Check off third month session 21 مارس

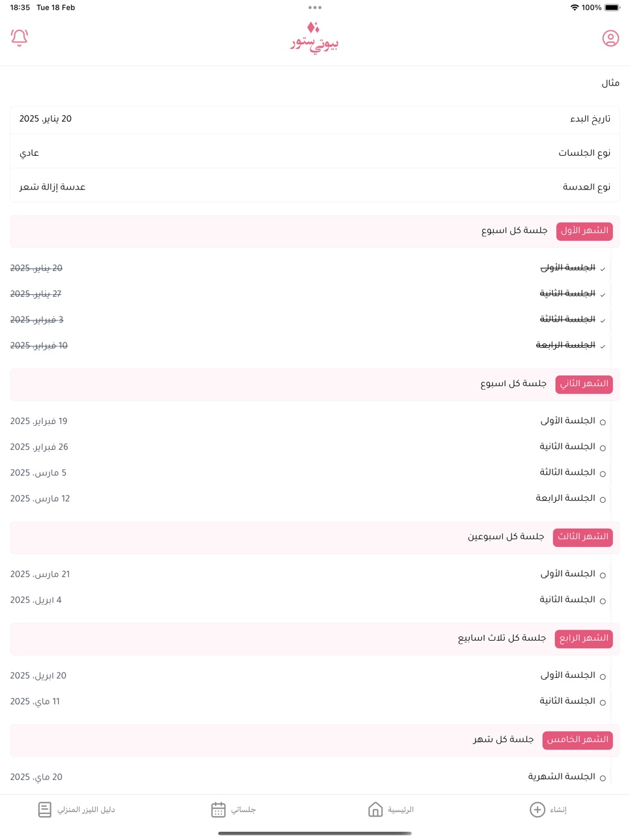(603, 575)
